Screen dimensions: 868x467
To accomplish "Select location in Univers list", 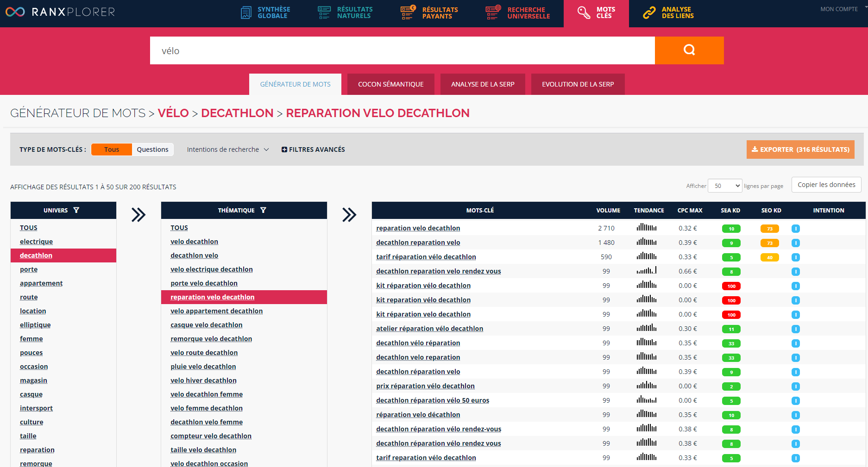I will point(33,311).
